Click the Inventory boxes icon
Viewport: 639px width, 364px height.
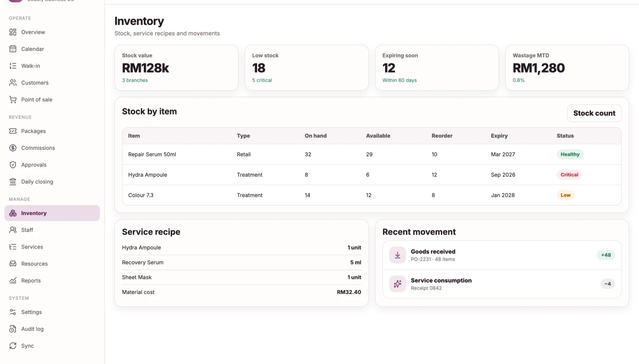point(13,213)
